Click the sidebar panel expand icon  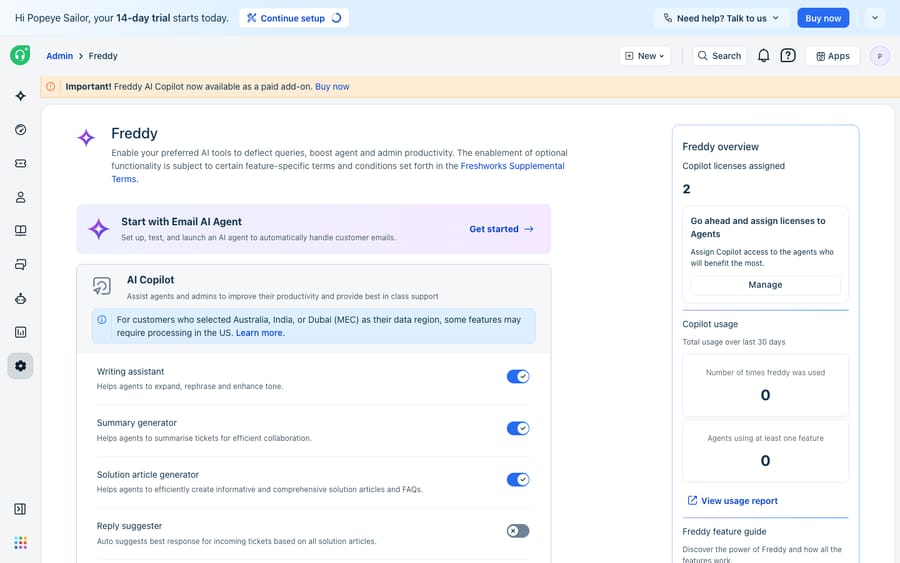click(x=20, y=509)
